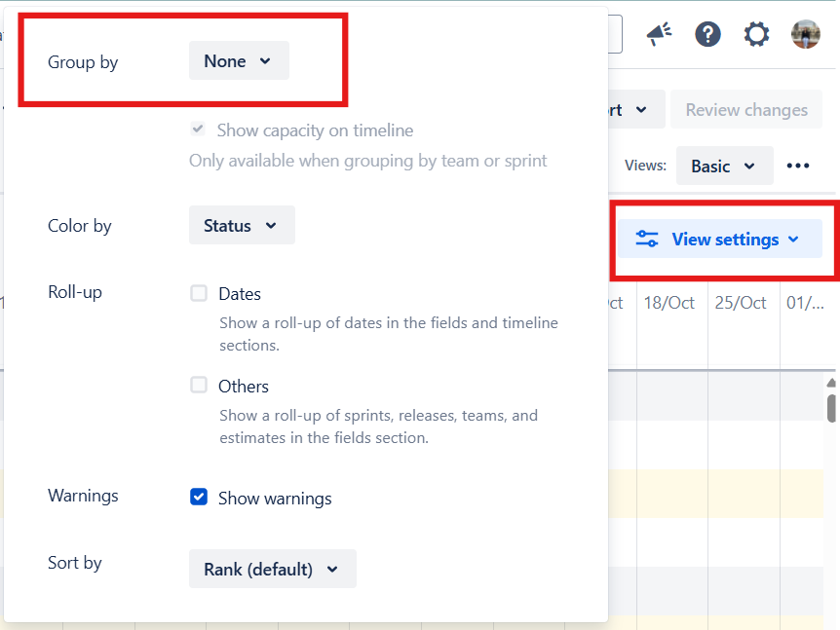Viewport: 840px width, 630px height.
Task: Select the 25/Oct timeline column header
Action: 741,303
